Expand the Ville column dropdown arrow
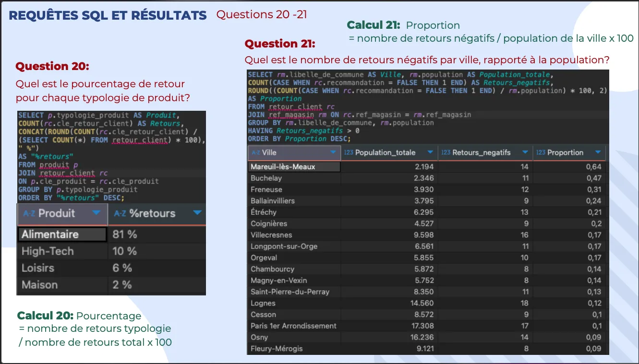 coord(333,153)
